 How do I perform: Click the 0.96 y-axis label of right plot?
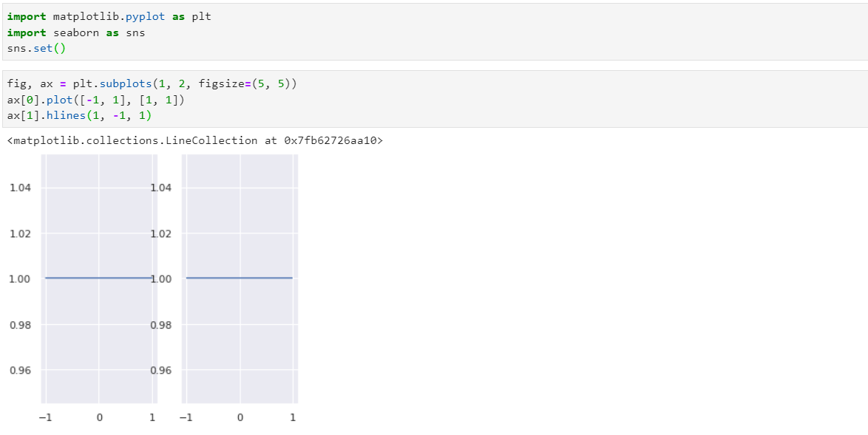click(x=160, y=370)
